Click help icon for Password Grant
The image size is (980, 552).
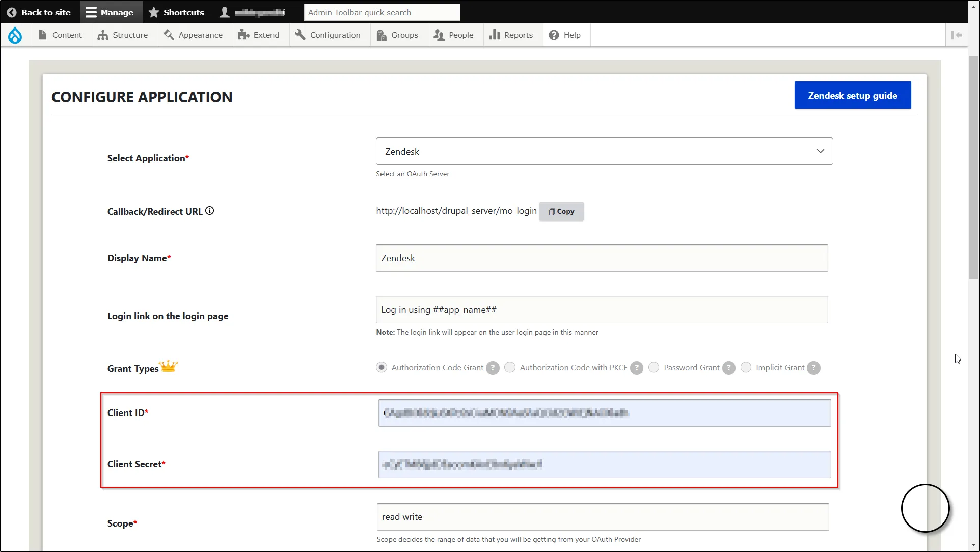point(729,368)
